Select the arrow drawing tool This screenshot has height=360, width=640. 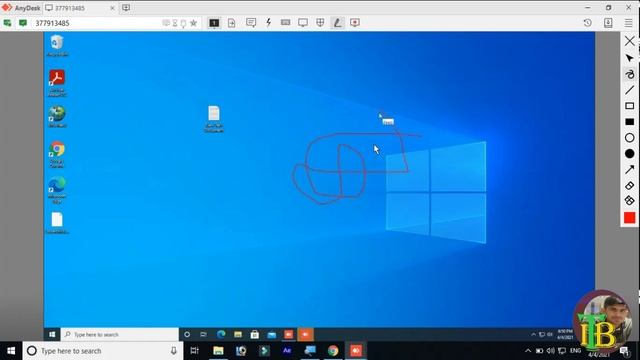629,169
